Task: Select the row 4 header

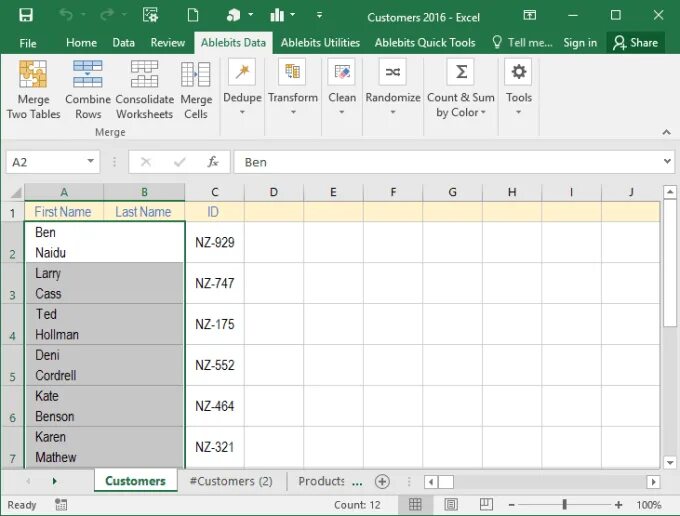Action: (12, 324)
